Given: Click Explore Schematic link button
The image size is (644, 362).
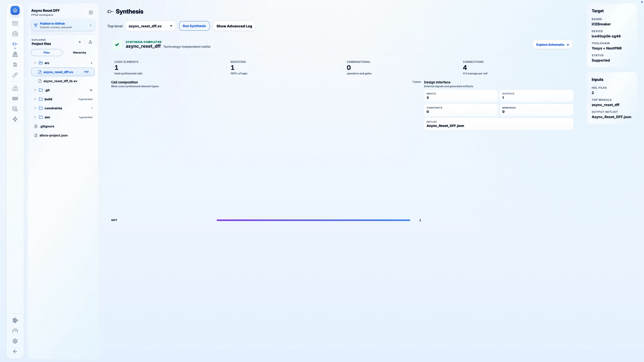Looking at the screenshot, I should point(552,44).
